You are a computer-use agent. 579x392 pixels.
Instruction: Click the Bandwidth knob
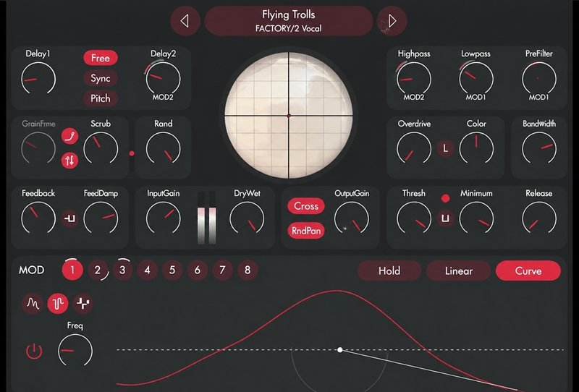click(x=538, y=148)
